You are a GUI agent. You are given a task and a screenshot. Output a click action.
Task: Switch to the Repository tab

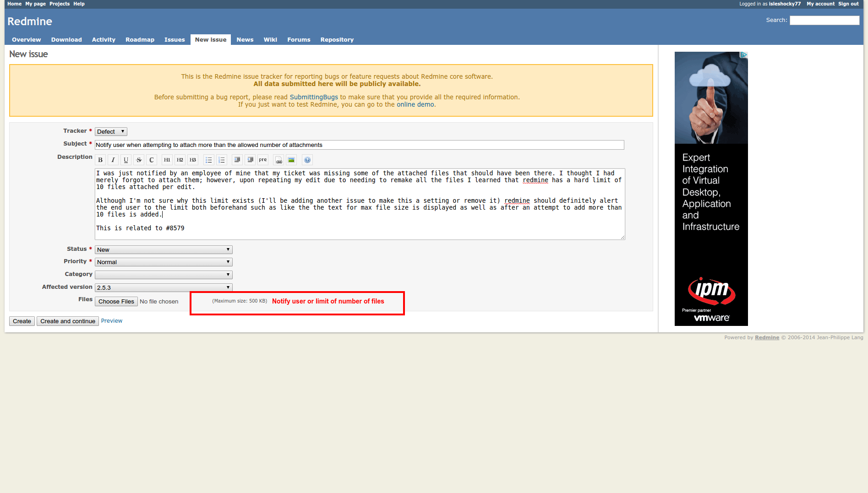(337, 40)
